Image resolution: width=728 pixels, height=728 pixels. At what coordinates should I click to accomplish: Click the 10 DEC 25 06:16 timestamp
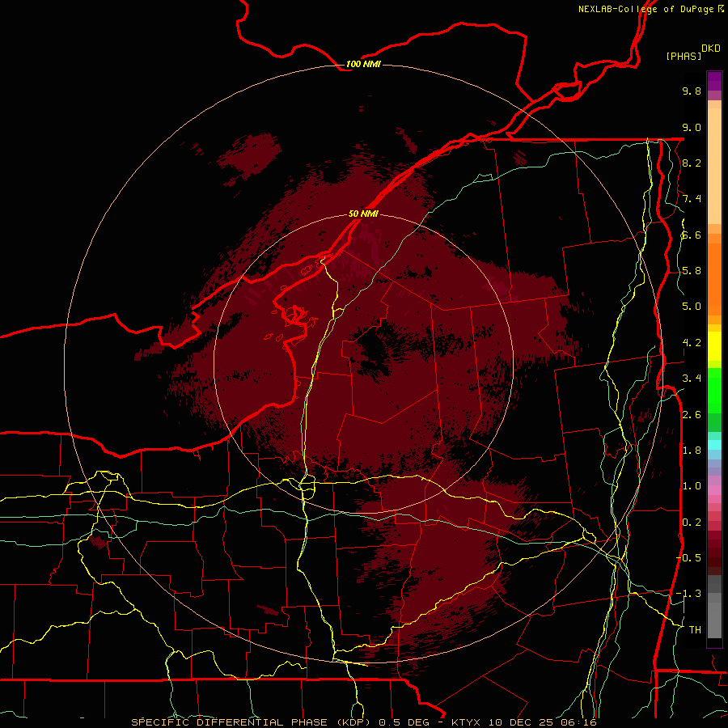542,722
